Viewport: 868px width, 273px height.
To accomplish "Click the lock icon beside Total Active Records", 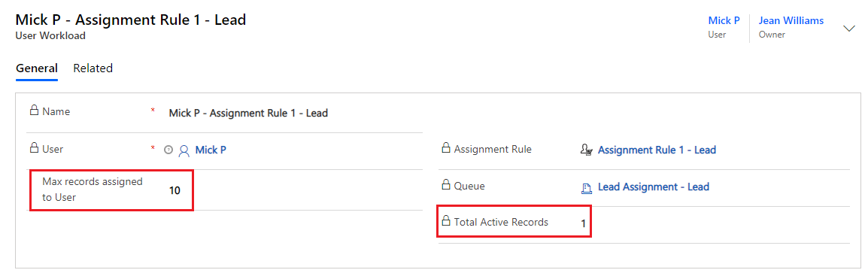I will [445, 221].
